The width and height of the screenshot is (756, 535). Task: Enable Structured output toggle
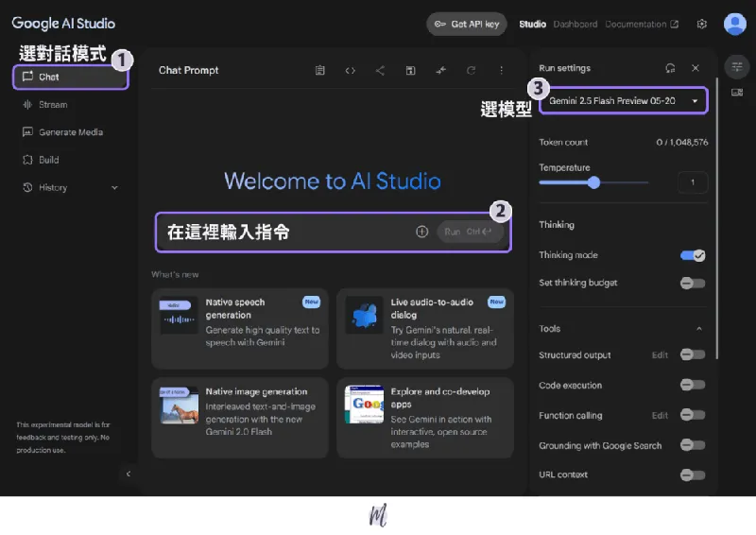[693, 354]
